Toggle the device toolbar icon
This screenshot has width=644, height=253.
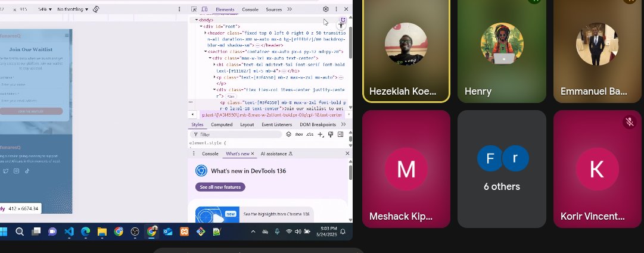[x=204, y=9]
